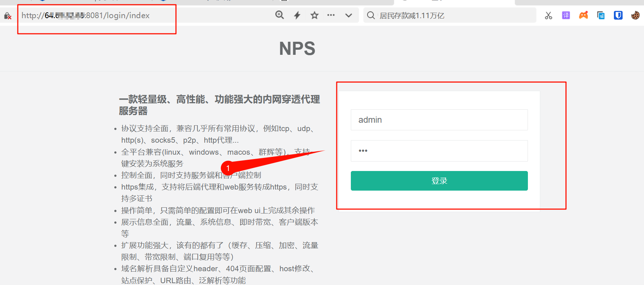Image resolution: width=644 pixels, height=285 pixels.
Task: Bookmark page with the star icon
Action: pos(314,15)
